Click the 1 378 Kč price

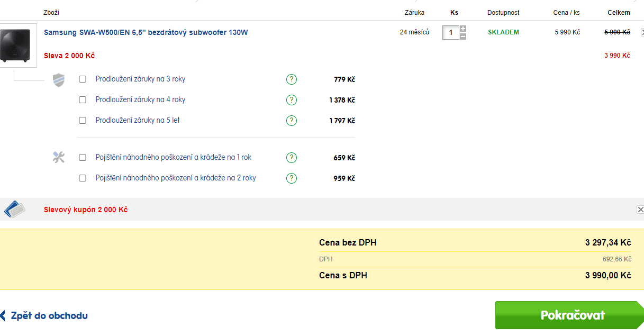pos(342,101)
